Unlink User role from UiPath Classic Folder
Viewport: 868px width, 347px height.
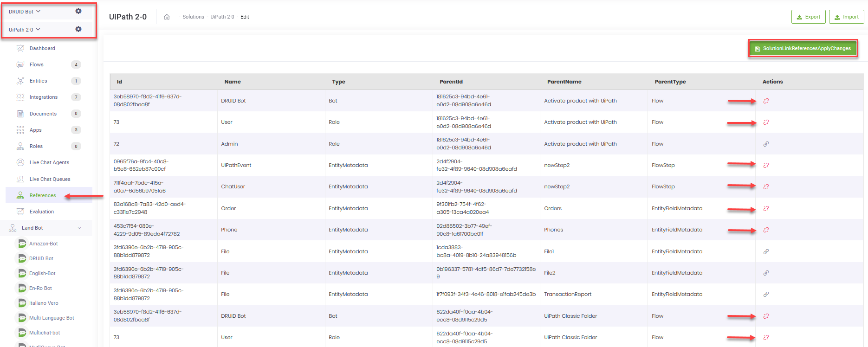click(x=766, y=337)
